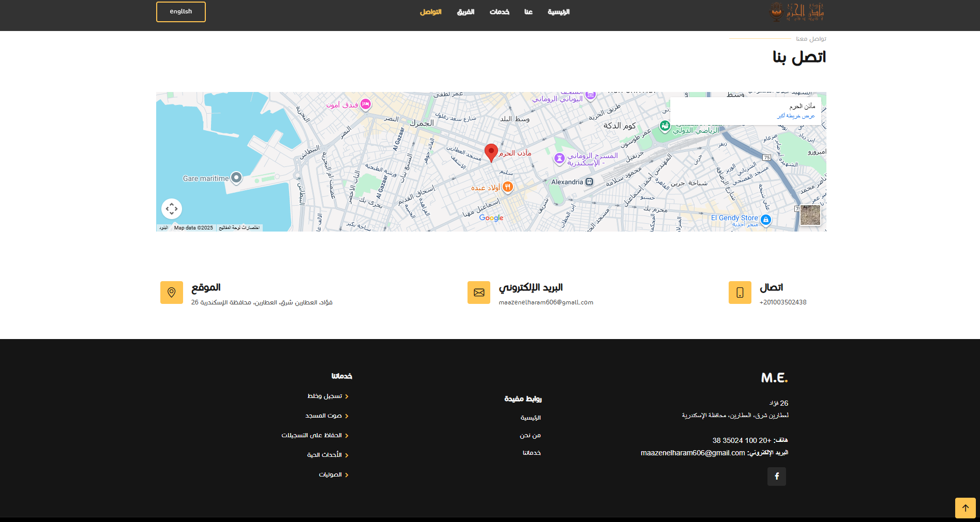Click the عرض خريطة أكبر map link
980x522 pixels.
795,116
